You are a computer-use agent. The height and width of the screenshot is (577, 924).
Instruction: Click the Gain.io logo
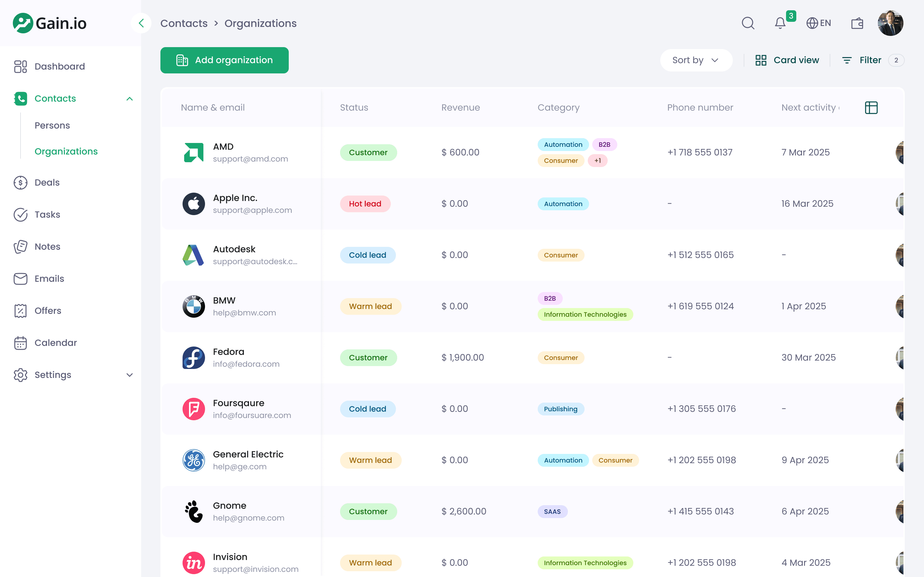(x=50, y=23)
